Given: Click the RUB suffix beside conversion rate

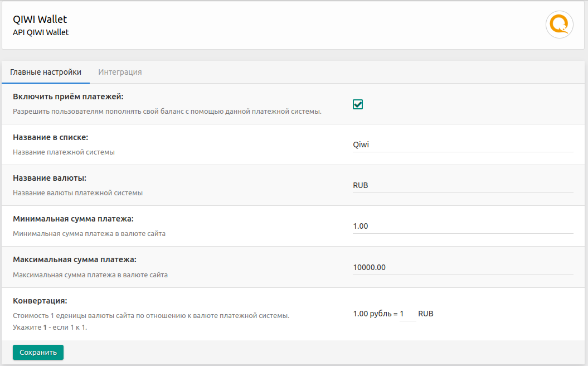Looking at the screenshot, I should pyautogui.click(x=426, y=314).
